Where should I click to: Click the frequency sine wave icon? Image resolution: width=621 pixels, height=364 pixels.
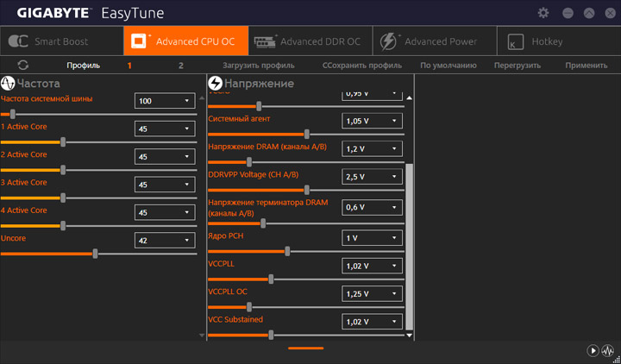8,83
